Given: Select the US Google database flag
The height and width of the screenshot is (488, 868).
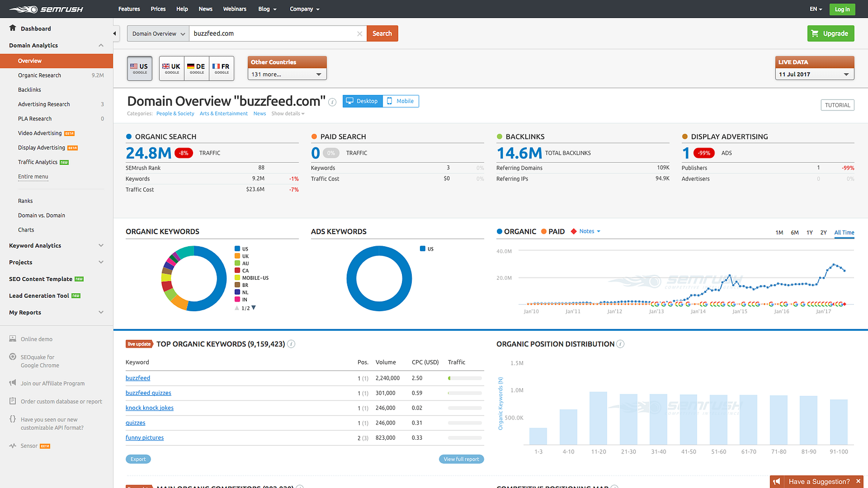Looking at the screenshot, I should [140, 68].
